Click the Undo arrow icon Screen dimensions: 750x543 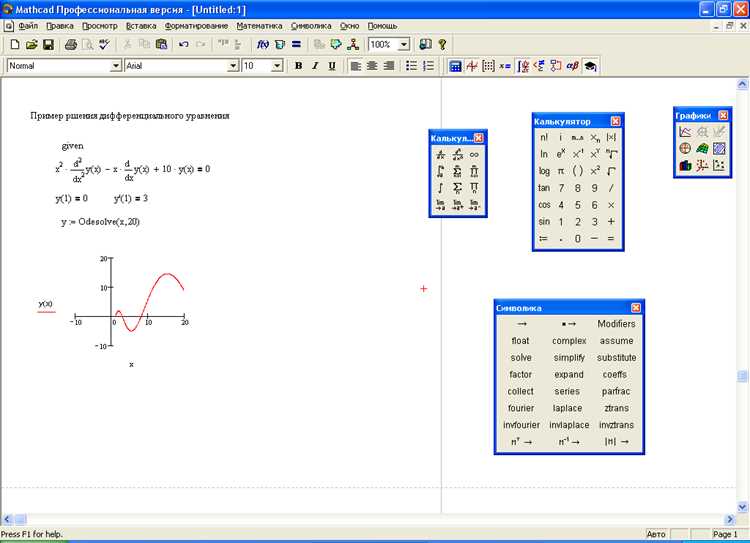(183, 44)
